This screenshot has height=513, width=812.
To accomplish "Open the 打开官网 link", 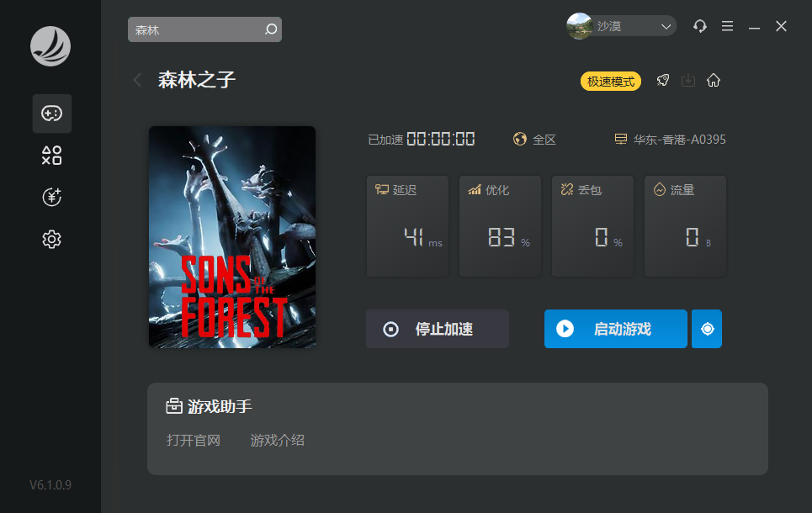I will [194, 441].
